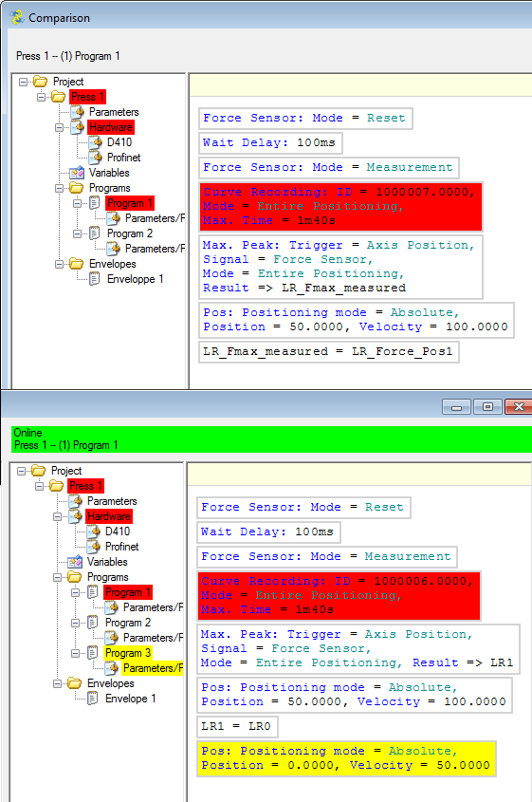Select Enveloppe 1 in upper tree
Viewport: 532px width, 802px height.
tap(135, 279)
